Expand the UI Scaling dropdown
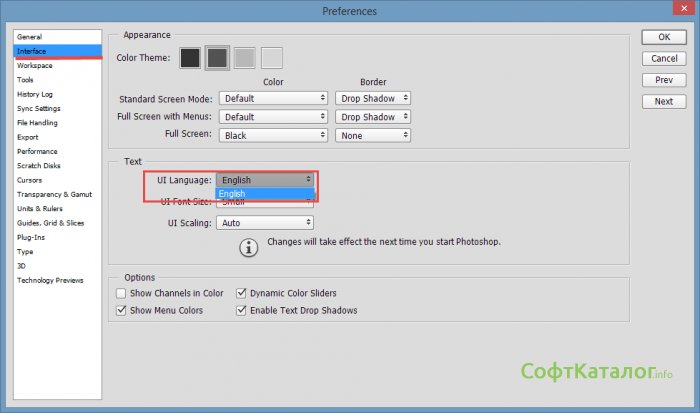700x413 pixels. tap(266, 223)
